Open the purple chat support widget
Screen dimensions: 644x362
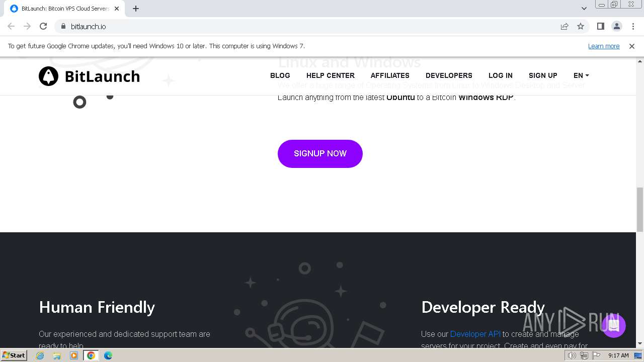(x=613, y=325)
